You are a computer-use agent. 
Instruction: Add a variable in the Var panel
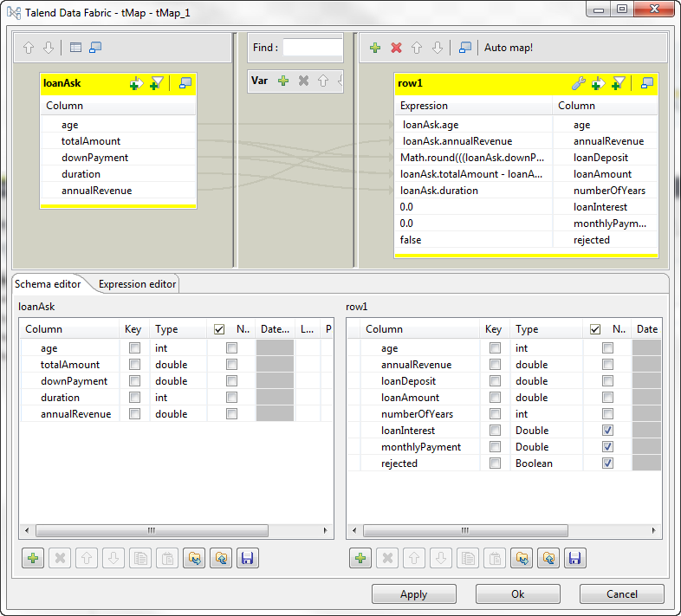point(282,81)
